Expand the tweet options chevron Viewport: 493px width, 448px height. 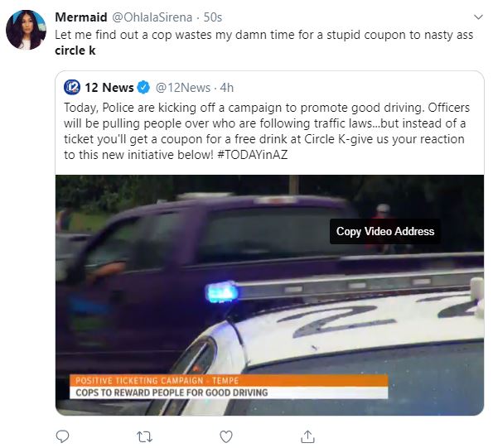pyautogui.click(x=478, y=17)
